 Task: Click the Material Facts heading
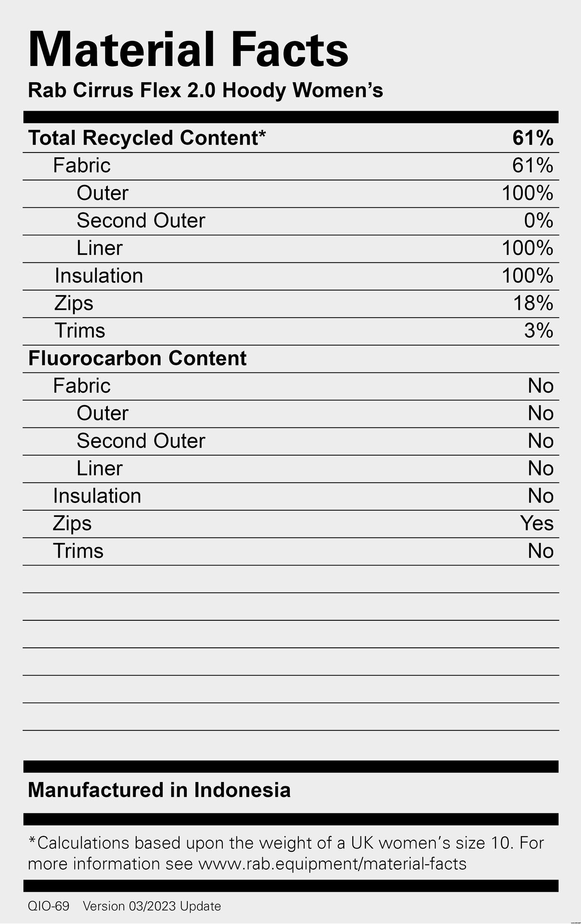click(188, 50)
